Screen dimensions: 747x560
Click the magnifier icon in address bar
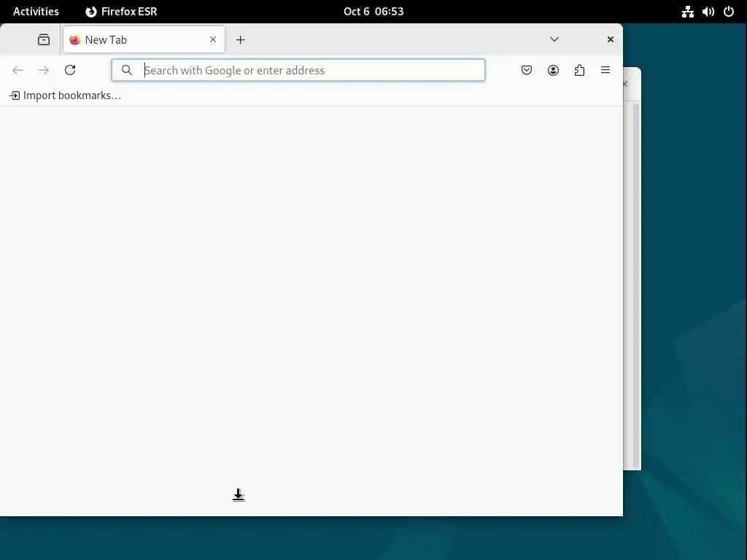tap(127, 71)
